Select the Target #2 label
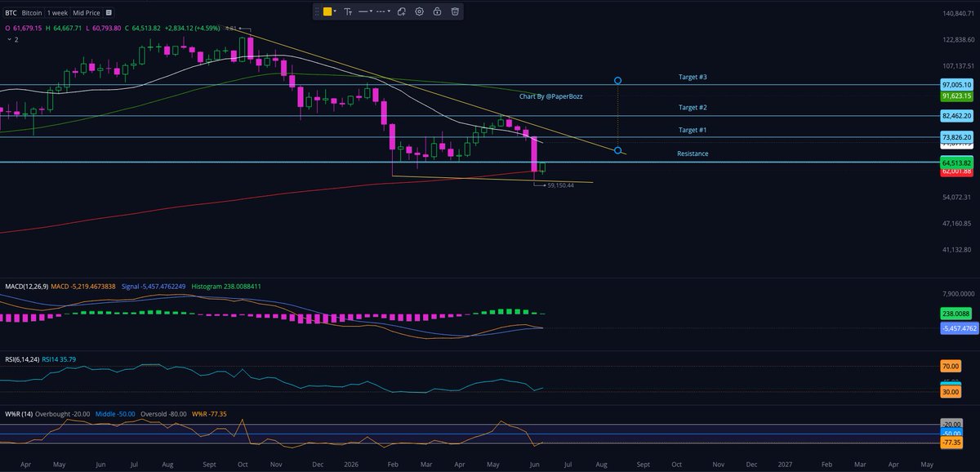Viewport: 980px width, 472px height. tap(693, 108)
